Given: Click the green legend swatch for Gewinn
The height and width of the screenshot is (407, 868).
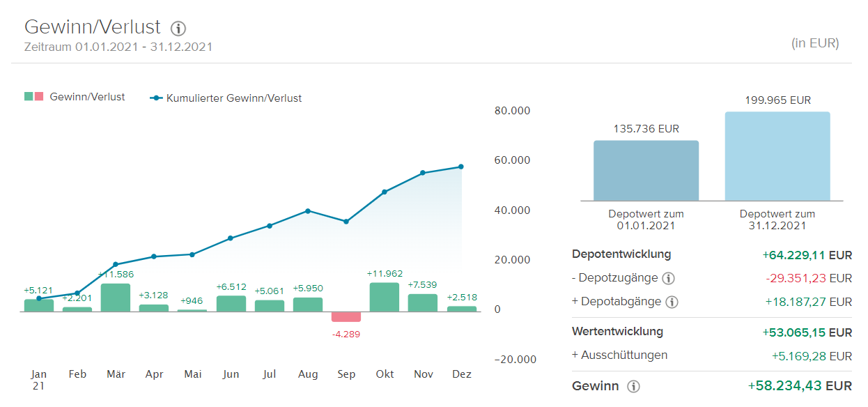Looking at the screenshot, I should (29, 97).
